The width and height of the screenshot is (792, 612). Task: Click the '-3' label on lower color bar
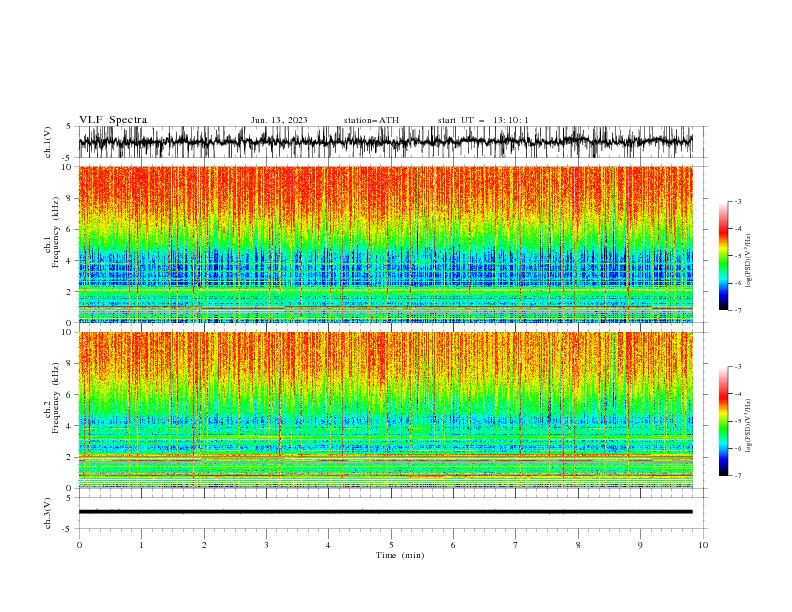(x=738, y=367)
